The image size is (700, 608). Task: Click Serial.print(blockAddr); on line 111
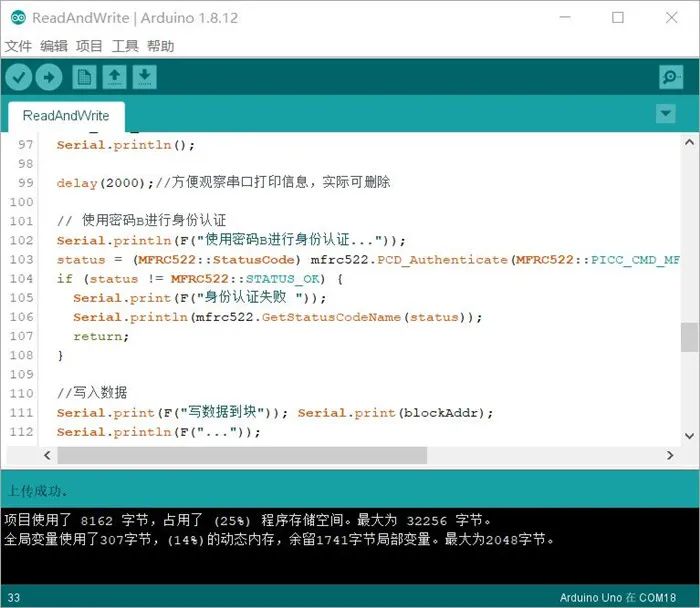pos(396,413)
